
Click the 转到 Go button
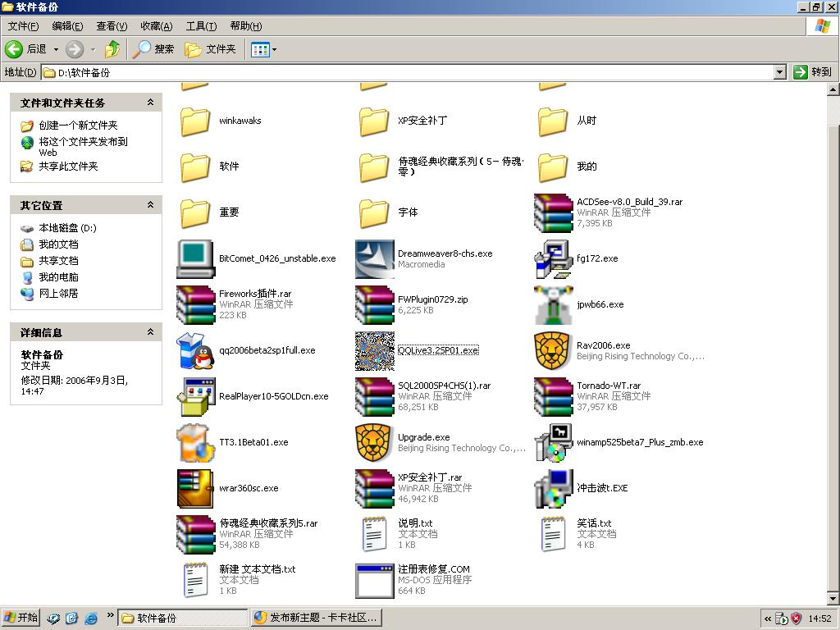click(x=813, y=72)
